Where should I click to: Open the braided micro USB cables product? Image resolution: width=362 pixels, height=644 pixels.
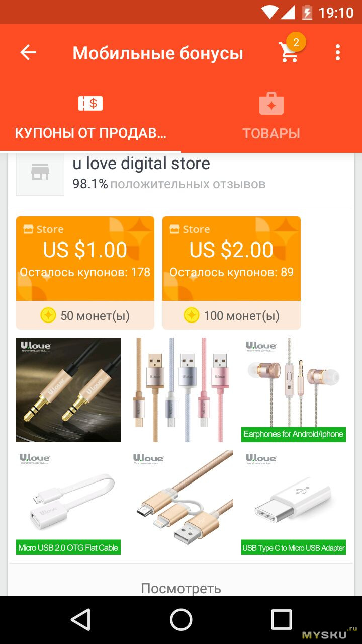(x=181, y=390)
